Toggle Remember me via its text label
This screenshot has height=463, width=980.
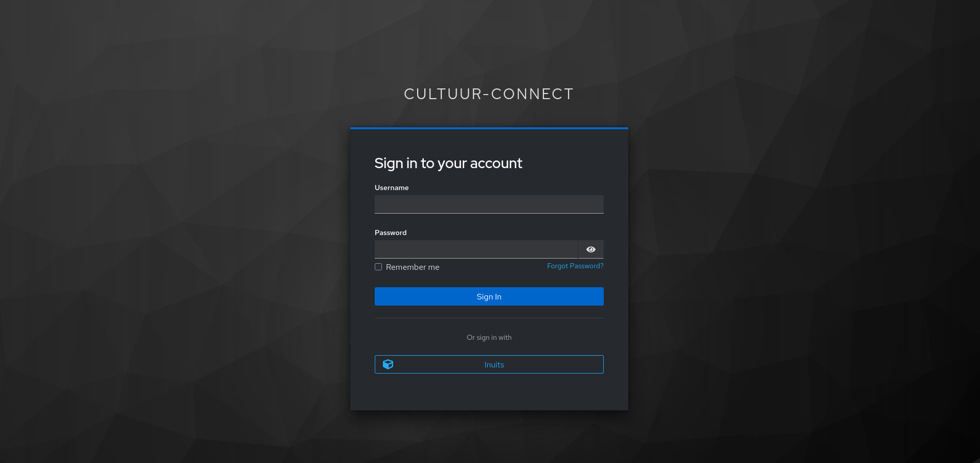(x=413, y=267)
